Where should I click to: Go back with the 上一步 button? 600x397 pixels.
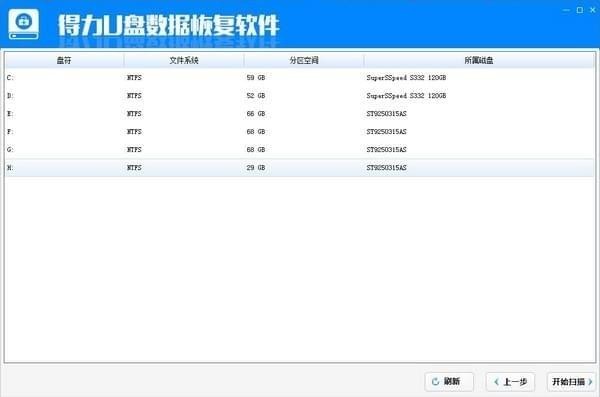[x=510, y=382]
